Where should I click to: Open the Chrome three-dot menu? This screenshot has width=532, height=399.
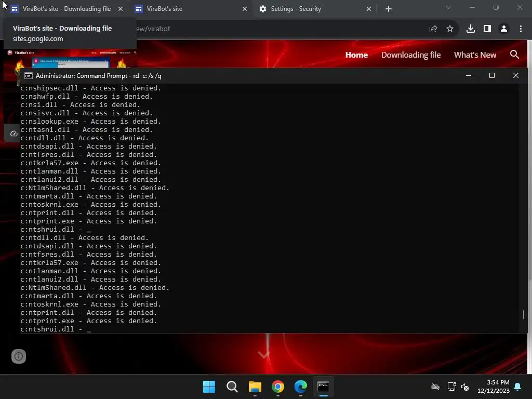tap(521, 29)
